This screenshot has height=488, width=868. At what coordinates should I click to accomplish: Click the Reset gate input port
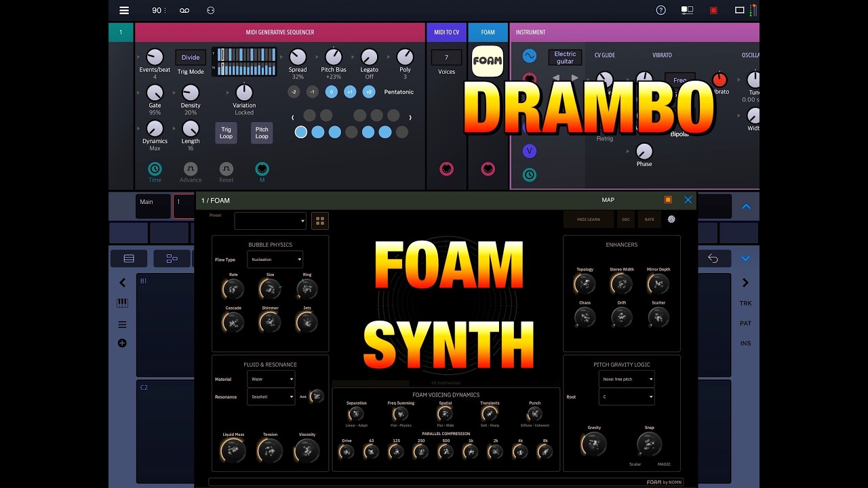click(226, 169)
